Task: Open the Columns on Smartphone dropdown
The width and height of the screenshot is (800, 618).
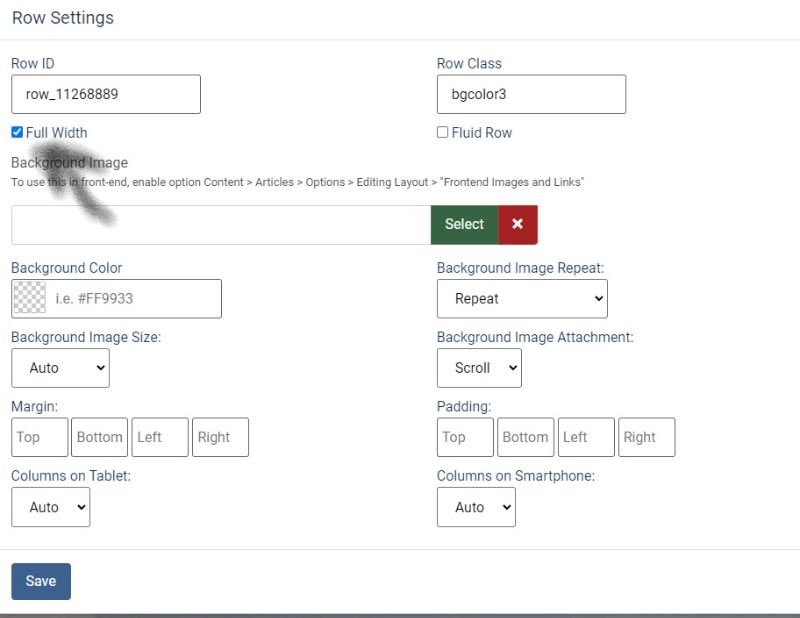Action: (x=476, y=507)
